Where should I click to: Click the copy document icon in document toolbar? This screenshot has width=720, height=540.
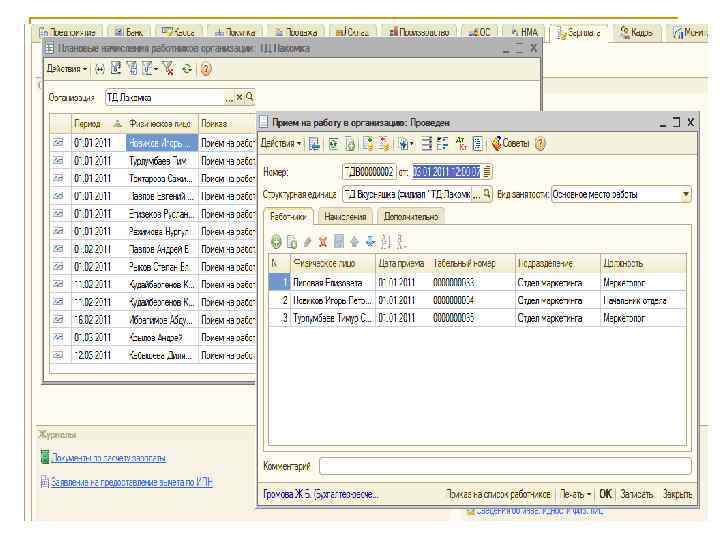pyautogui.click(x=350, y=144)
